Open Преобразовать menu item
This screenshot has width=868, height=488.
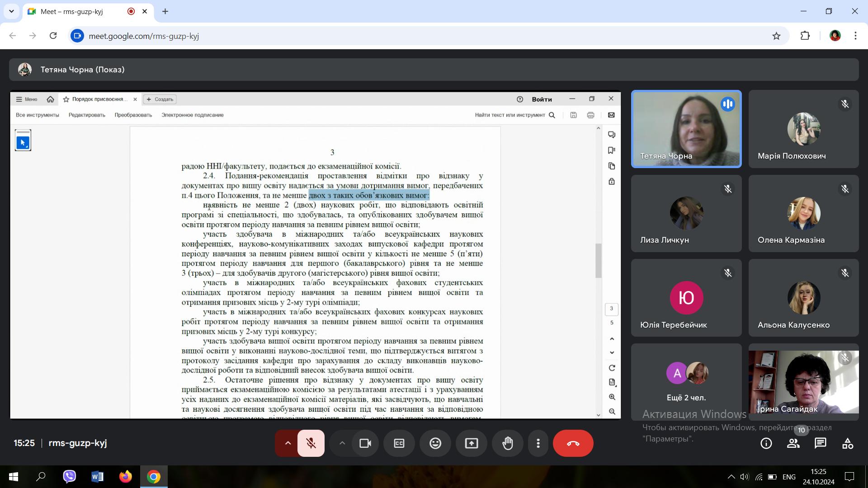[x=133, y=115]
